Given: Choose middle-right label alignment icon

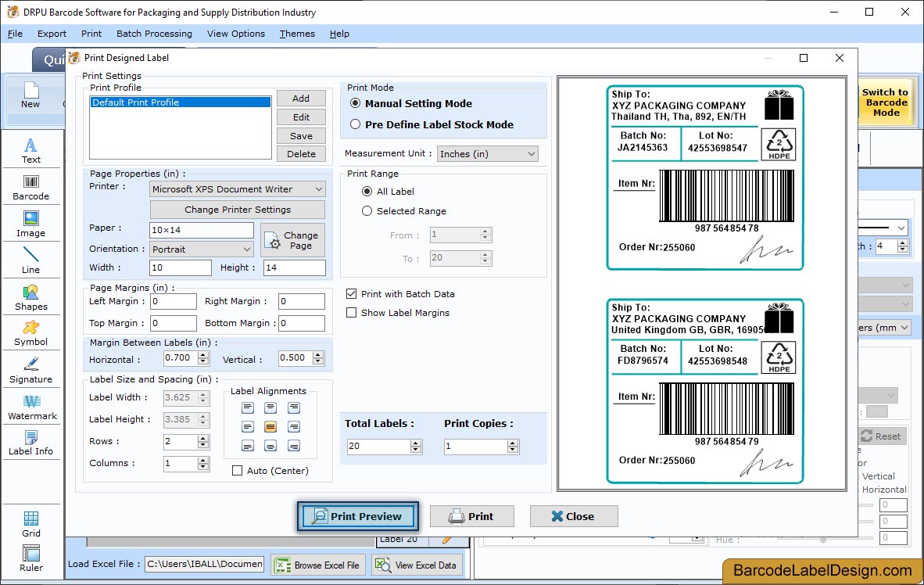Looking at the screenshot, I should pos(294,426).
